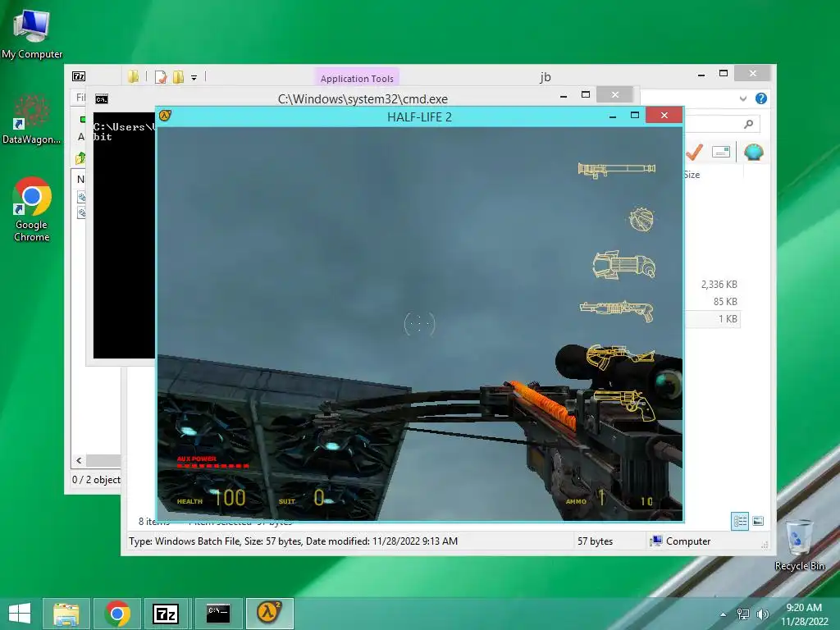The height and width of the screenshot is (630, 840).
Task: Open the DataWagon desktop shortcut
Action: point(32,119)
